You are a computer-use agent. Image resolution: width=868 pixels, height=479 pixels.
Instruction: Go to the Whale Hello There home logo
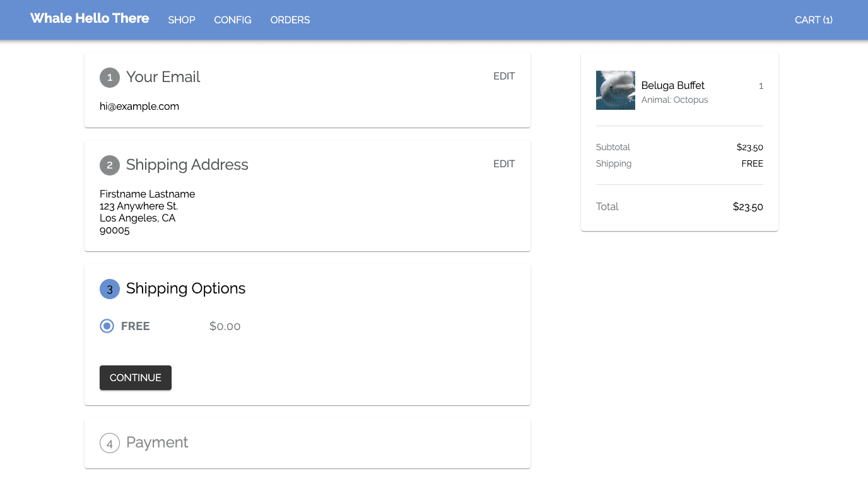point(90,18)
